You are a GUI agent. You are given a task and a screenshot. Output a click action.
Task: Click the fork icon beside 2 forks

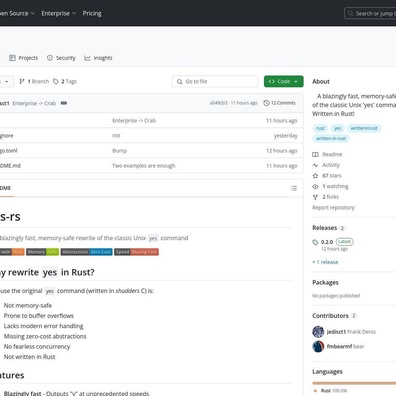(315, 197)
